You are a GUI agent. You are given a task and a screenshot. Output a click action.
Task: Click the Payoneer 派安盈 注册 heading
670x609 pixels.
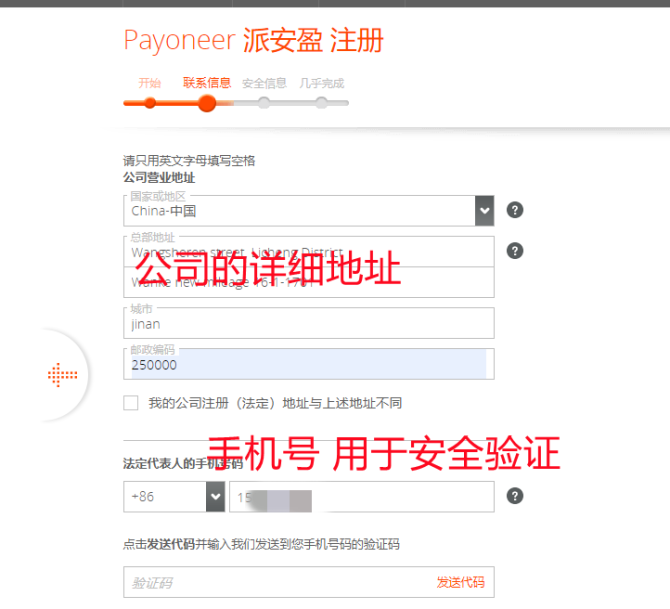click(253, 40)
